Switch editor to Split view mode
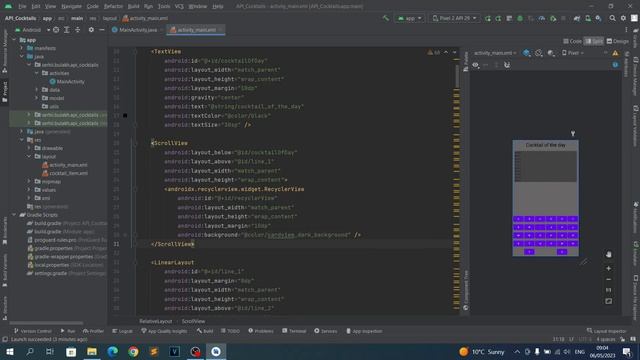 pyautogui.click(x=594, y=41)
